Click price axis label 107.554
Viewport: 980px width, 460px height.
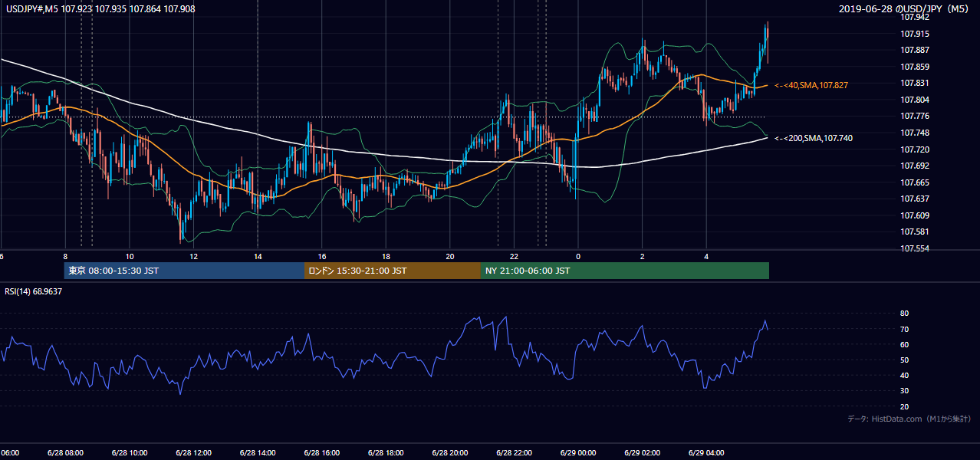916,248
